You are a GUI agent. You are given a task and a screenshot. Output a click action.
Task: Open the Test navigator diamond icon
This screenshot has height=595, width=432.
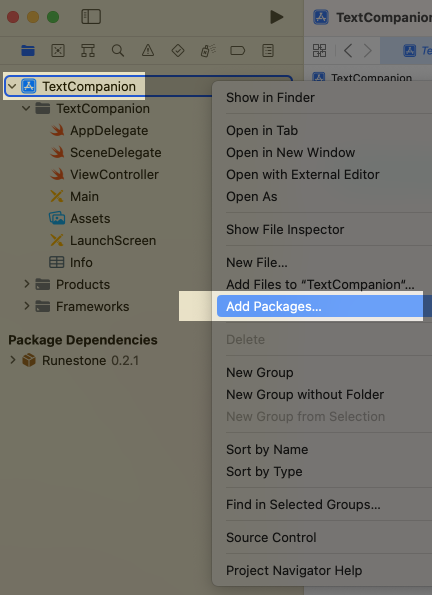click(178, 50)
